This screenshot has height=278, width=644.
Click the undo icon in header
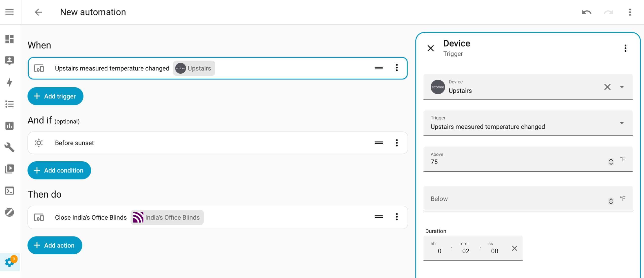pos(587,12)
